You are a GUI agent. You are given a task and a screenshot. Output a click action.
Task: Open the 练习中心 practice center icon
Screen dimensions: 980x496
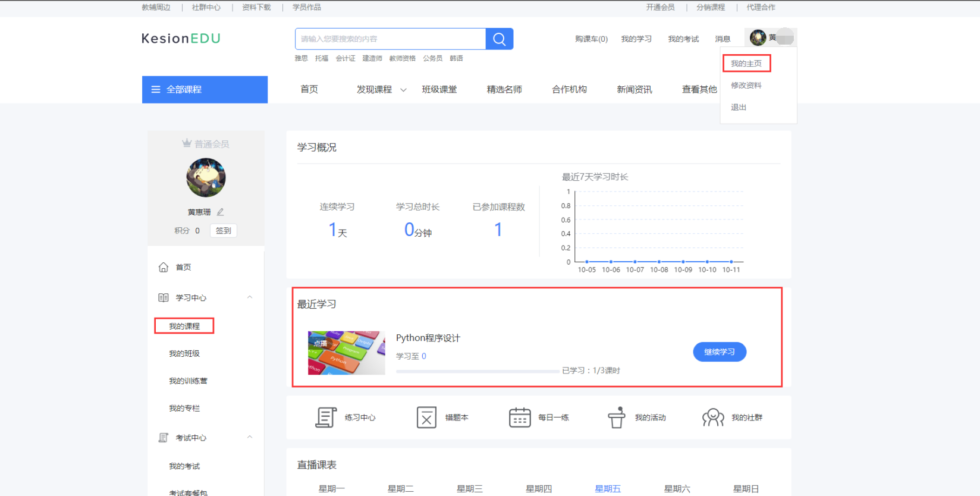click(x=326, y=417)
